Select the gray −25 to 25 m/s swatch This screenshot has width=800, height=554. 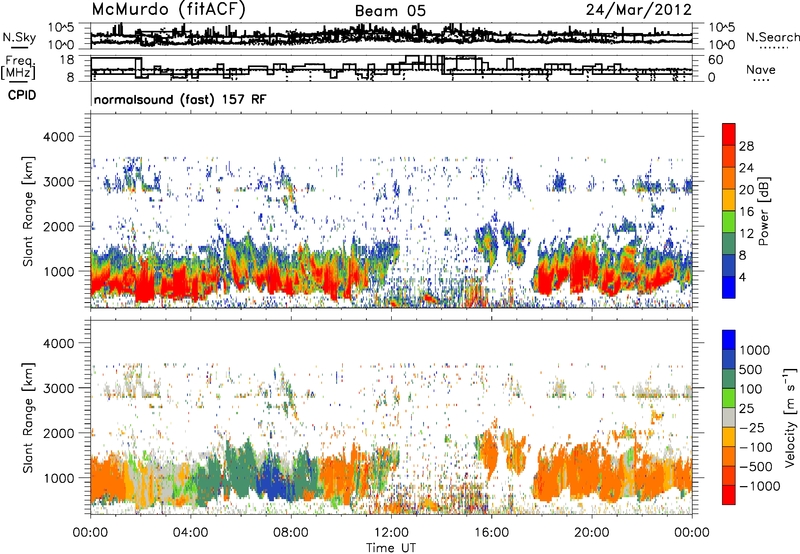point(729,417)
